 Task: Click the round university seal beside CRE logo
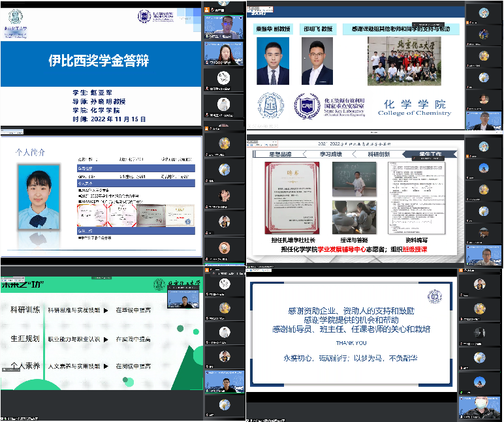click(270, 106)
